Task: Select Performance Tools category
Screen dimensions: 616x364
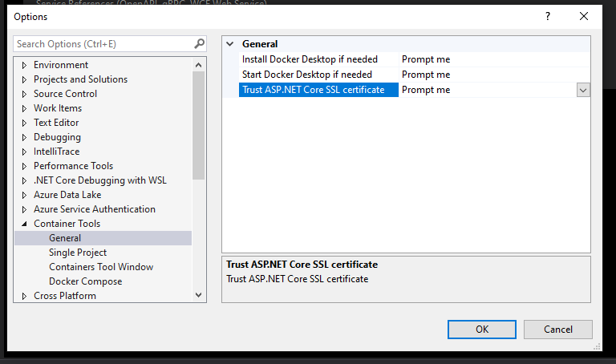Action: [74, 166]
